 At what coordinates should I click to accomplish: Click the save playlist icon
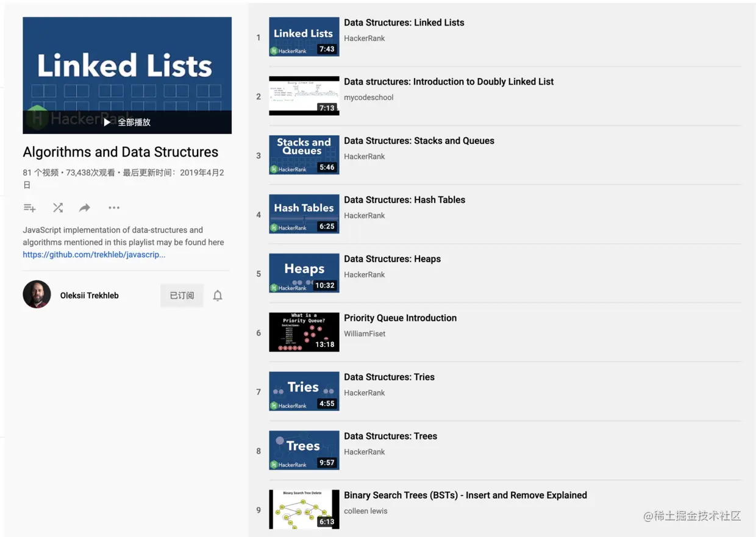click(29, 208)
